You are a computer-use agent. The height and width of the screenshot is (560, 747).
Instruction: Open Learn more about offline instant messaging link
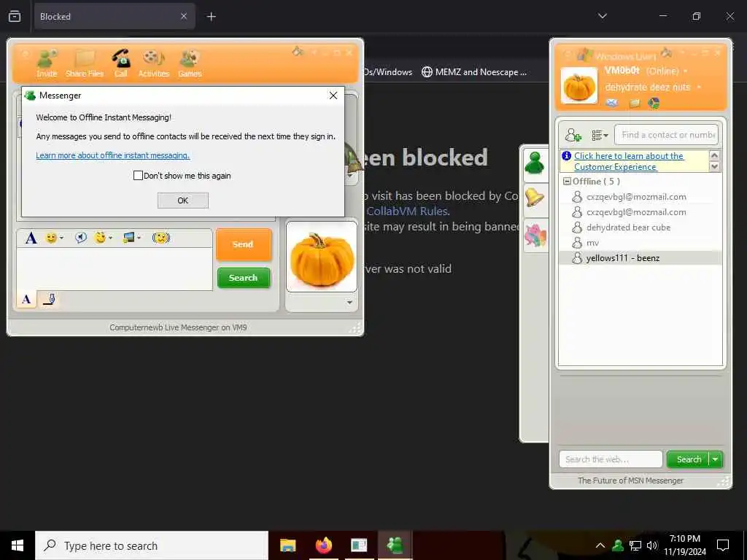point(113,155)
